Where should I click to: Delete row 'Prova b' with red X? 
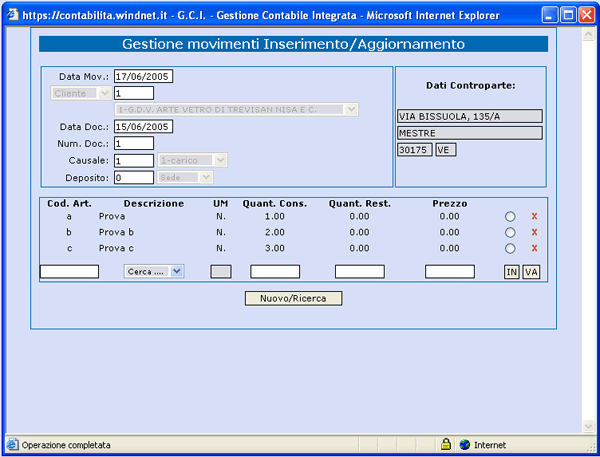(534, 232)
